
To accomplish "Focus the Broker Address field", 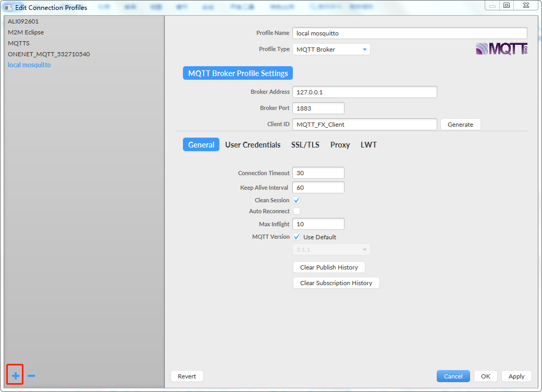I will (365, 92).
